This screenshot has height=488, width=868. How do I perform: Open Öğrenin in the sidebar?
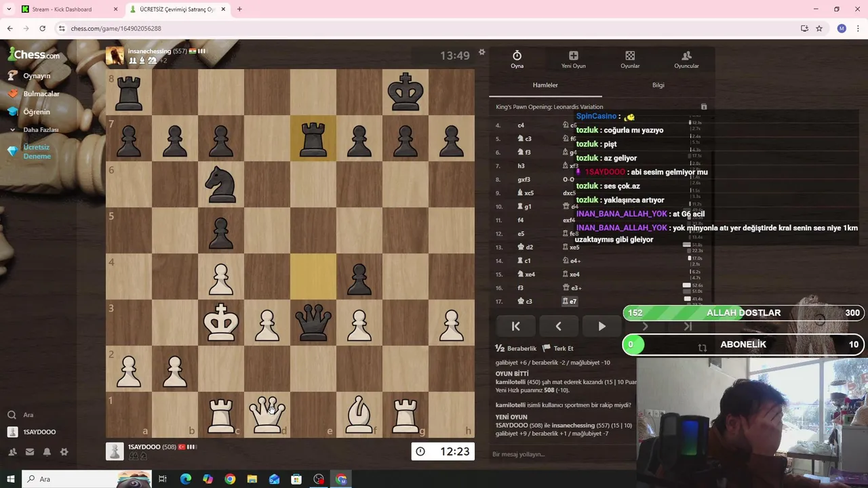pyautogui.click(x=36, y=112)
